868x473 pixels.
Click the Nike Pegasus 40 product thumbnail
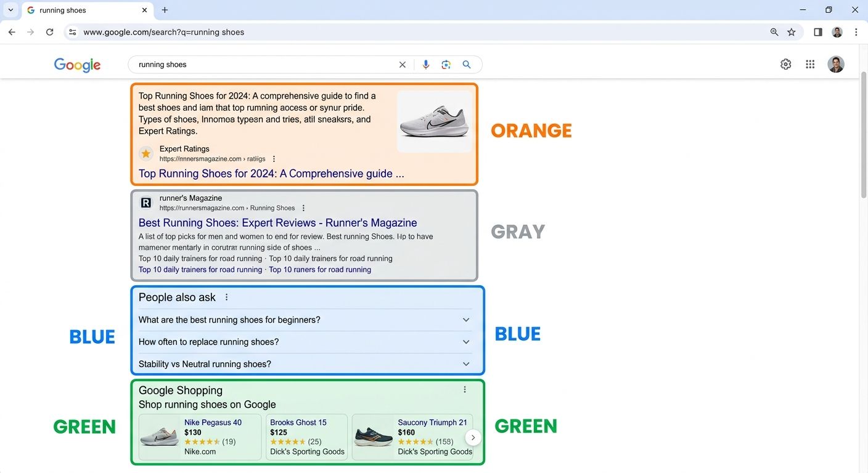pos(159,437)
